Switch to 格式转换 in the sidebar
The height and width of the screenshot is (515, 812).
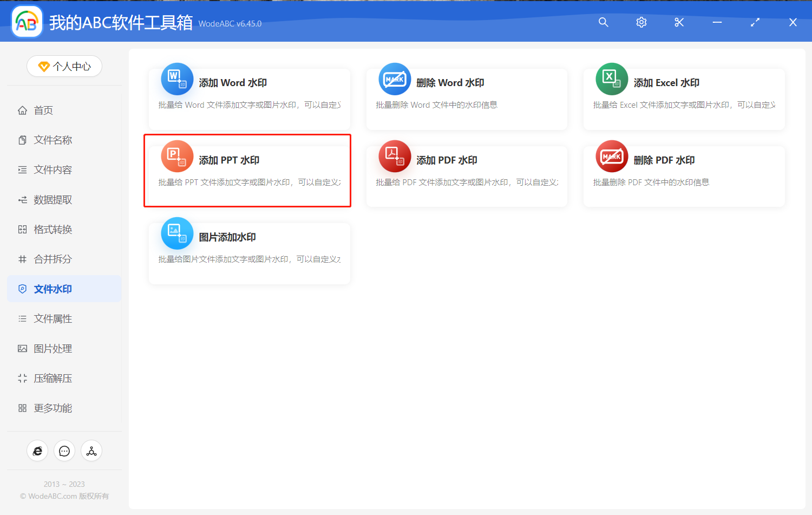point(53,229)
